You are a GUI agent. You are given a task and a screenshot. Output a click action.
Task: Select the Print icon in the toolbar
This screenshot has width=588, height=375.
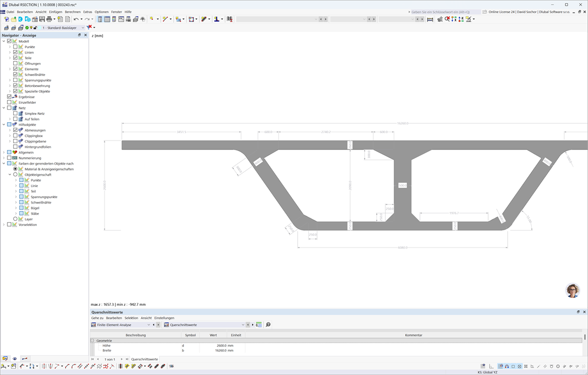point(48,19)
